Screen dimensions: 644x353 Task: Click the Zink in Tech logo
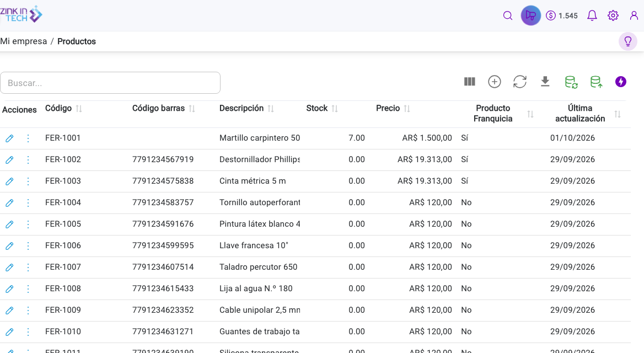point(21,14)
